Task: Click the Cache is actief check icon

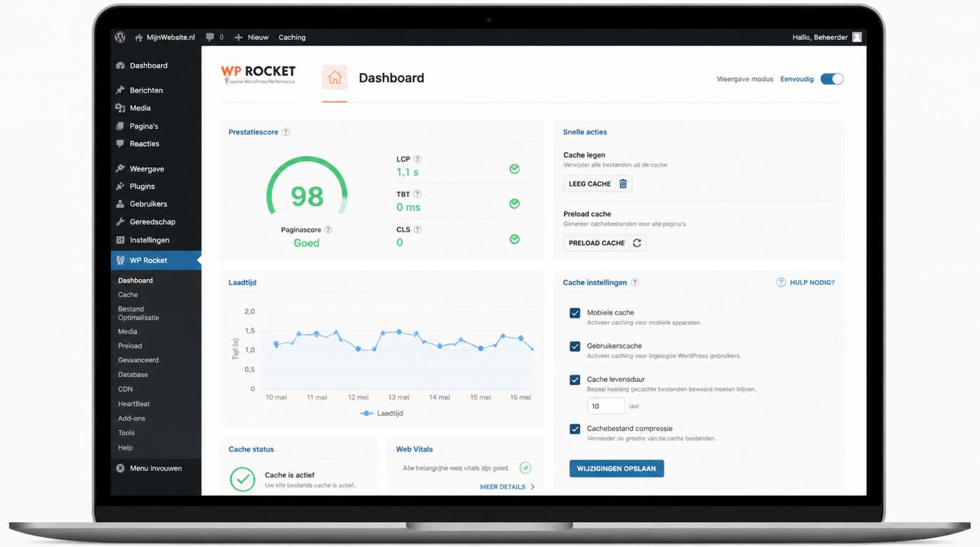Action: (243, 479)
